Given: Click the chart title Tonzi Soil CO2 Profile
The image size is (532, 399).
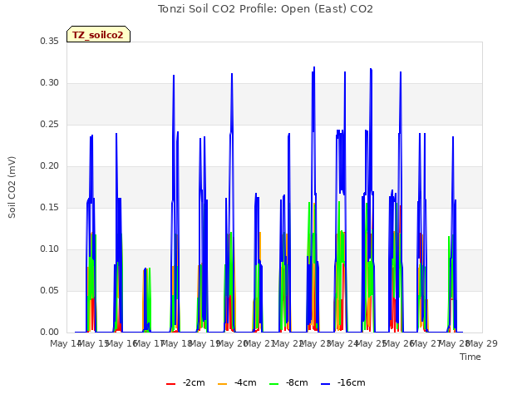Looking at the screenshot, I should [x=265, y=9].
